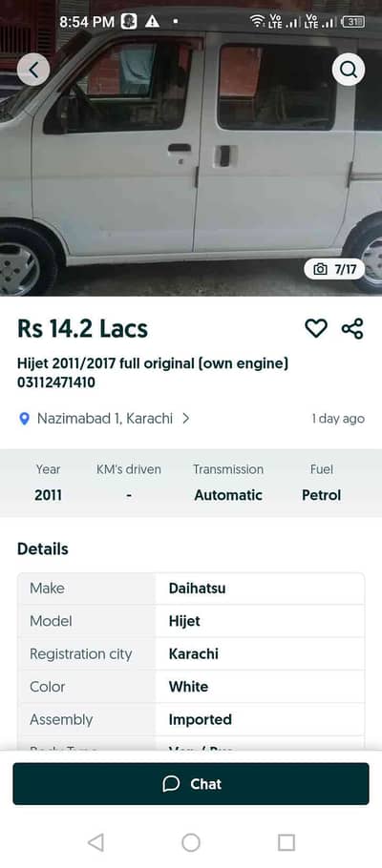
Task: Tap Android back navigation triangle
Action: [95, 842]
